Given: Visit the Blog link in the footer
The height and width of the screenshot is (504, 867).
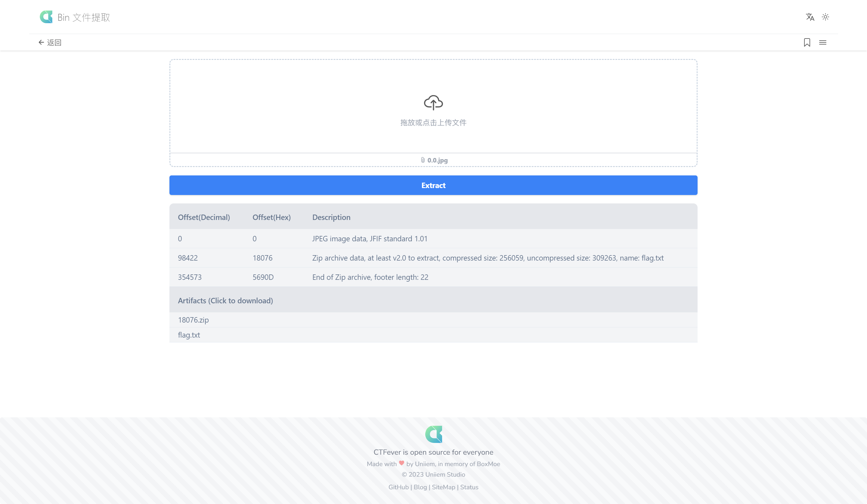Looking at the screenshot, I should 420,487.
